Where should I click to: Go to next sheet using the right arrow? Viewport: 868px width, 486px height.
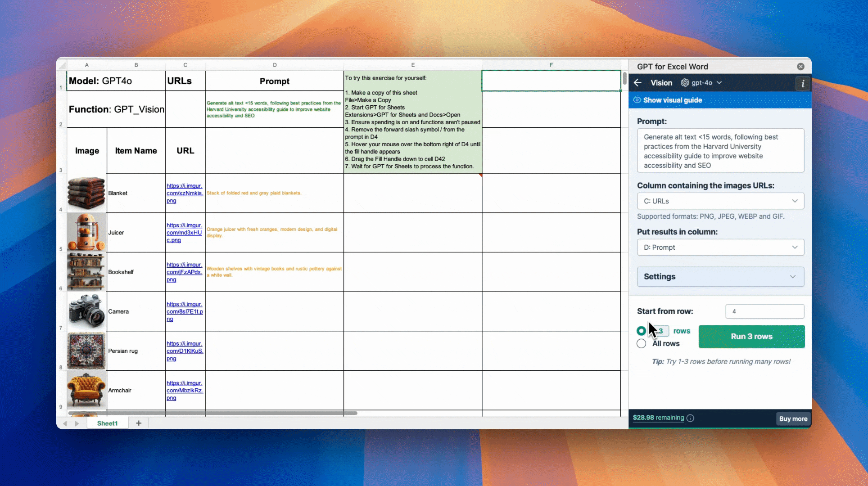tap(77, 423)
